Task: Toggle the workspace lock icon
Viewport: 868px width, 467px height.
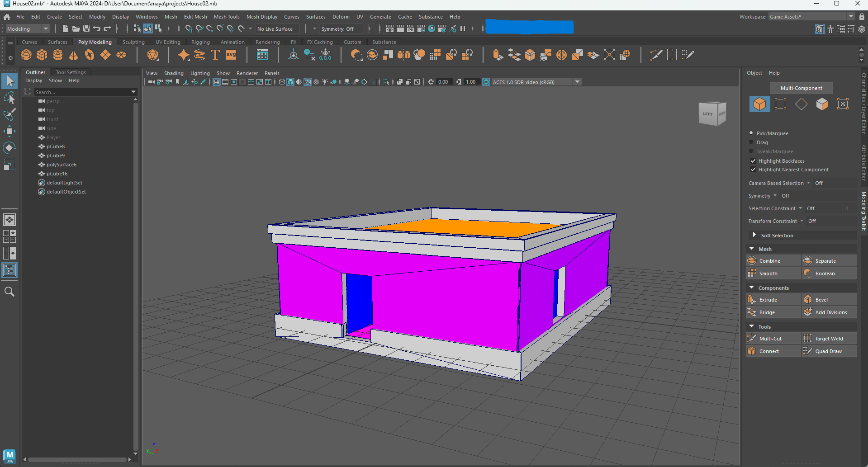Action: point(862,16)
